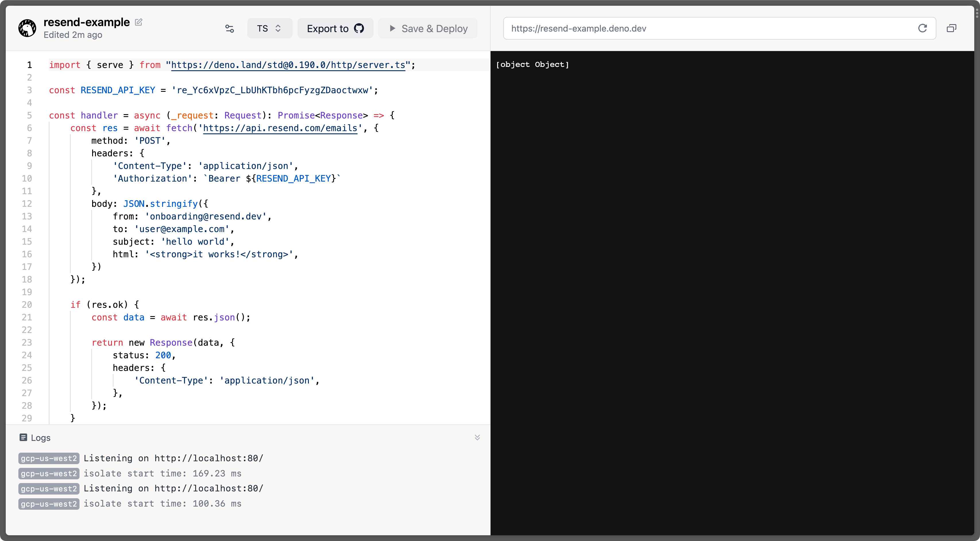Open preview in new window icon
This screenshot has width=980, height=541.
pyautogui.click(x=952, y=28)
